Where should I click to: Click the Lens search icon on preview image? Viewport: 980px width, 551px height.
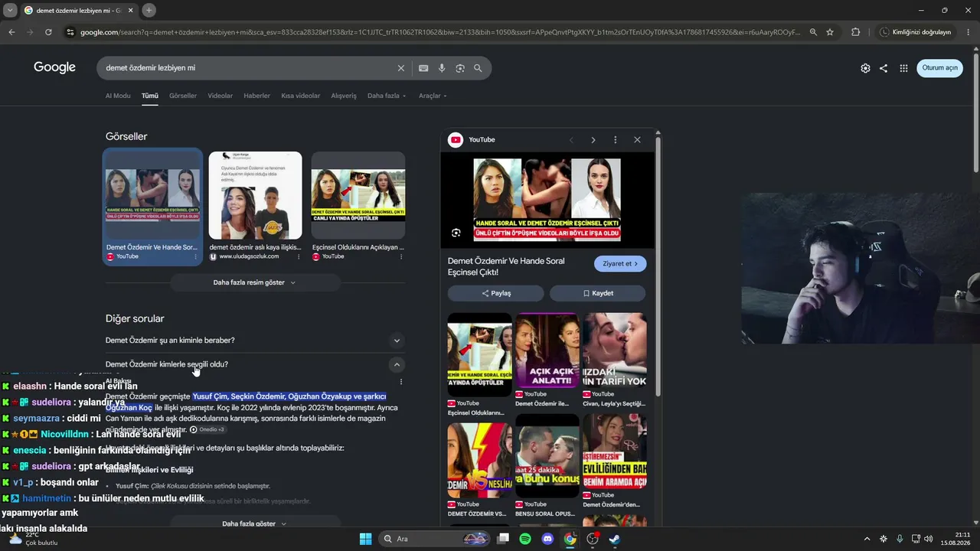pyautogui.click(x=456, y=233)
